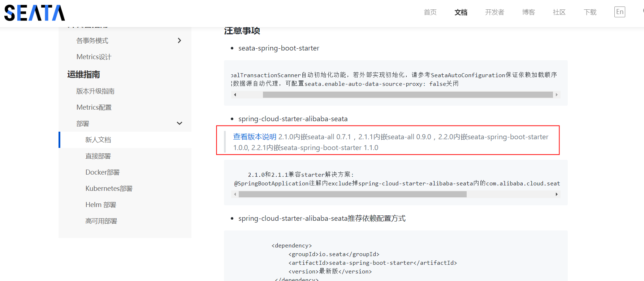The height and width of the screenshot is (281, 644).
Task: Click right arrow of second code block scrollbar
Action: tap(557, 194)
